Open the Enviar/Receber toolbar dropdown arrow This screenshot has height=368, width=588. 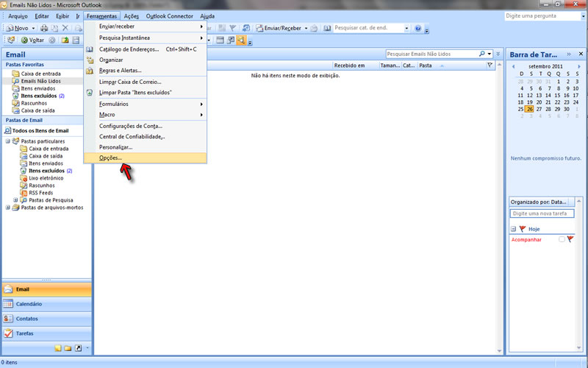(306, 28)
